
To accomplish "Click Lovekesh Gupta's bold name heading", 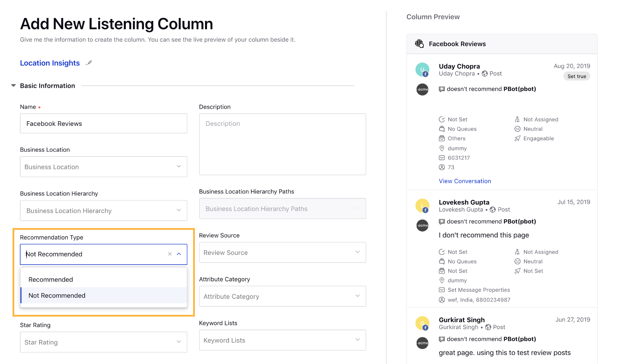I will (464, 202).
